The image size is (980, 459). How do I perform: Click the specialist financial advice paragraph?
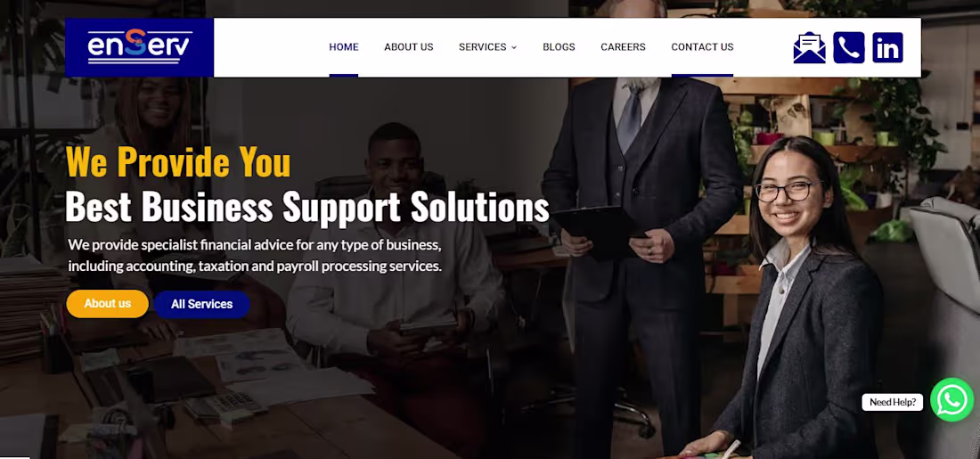pos(255,255)
